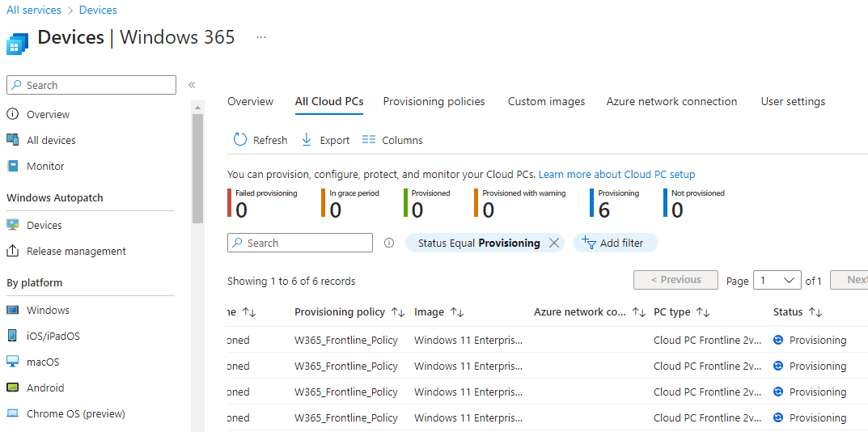868x432 pixels.
Task: Click the Release management icon
Action: (12, 251)
